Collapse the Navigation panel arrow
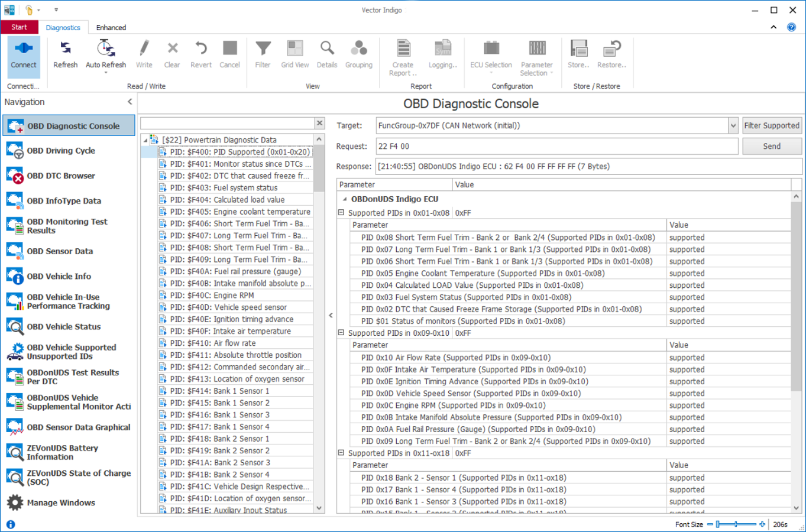The width and height of the screenshot is (806, 532). (x=130, y=102)
